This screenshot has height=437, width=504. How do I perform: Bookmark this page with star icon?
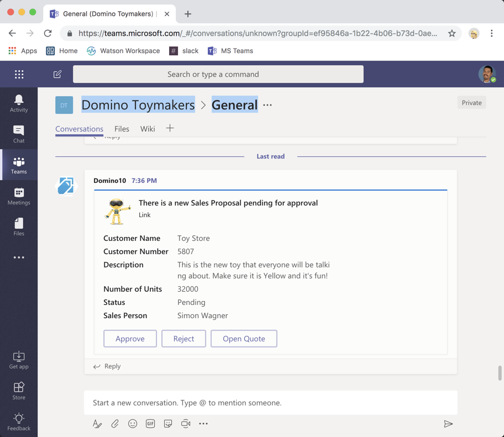pos(452,33)
